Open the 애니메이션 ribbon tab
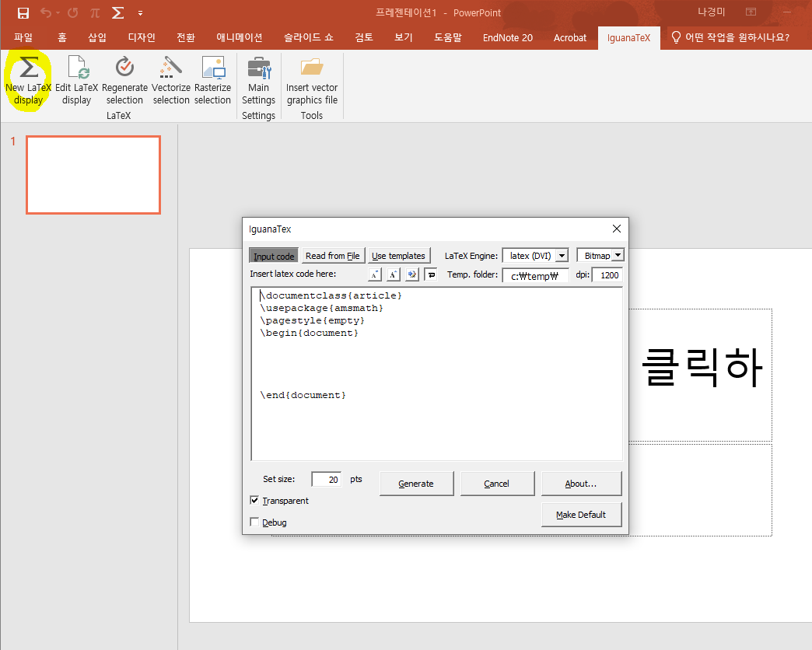812x650 pixels. [240, 38]
